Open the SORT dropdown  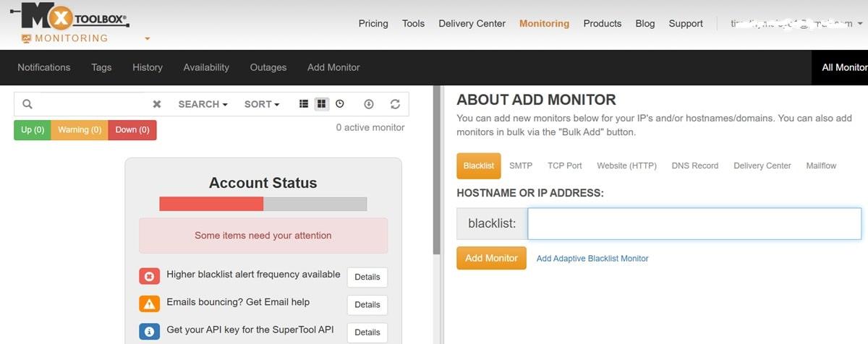point(262,104)
